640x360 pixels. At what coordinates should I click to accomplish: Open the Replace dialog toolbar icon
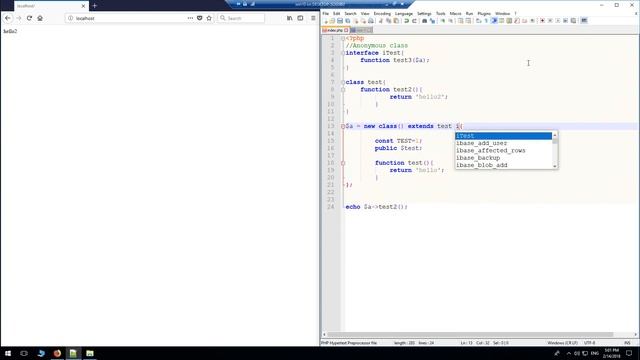pyautogui.click(x=432, y=20)
